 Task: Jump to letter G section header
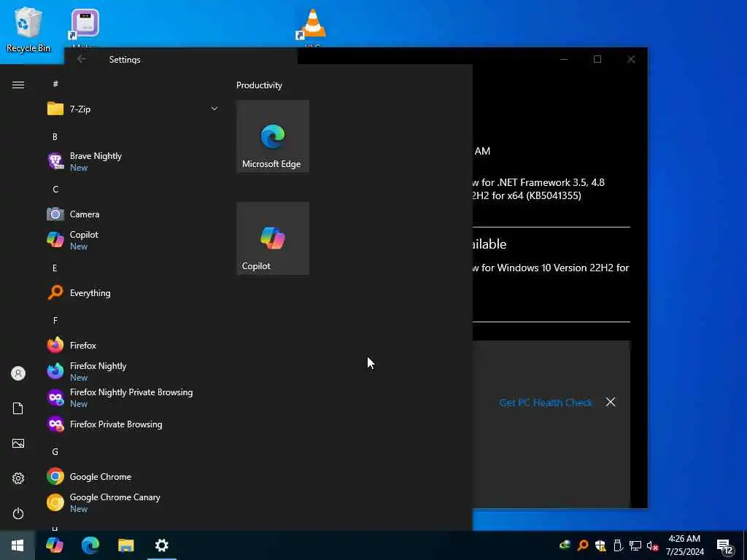point(55,451)
